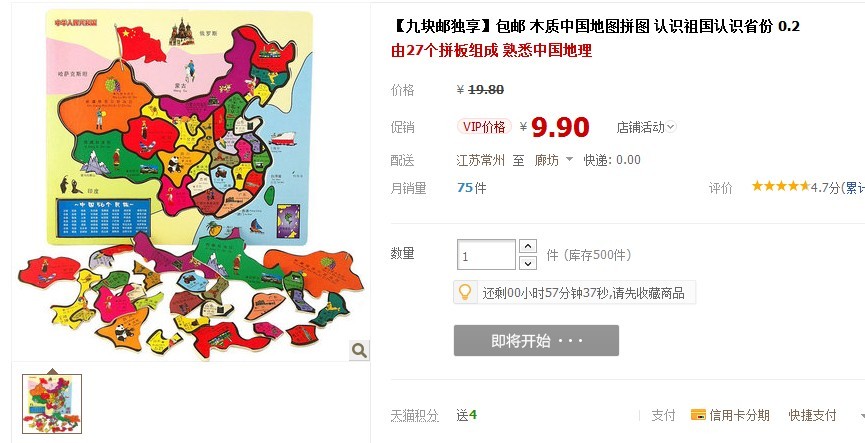This screenshot has height=443, width=865.
Task: Click the VIP价格 badge
Action: 484,127
